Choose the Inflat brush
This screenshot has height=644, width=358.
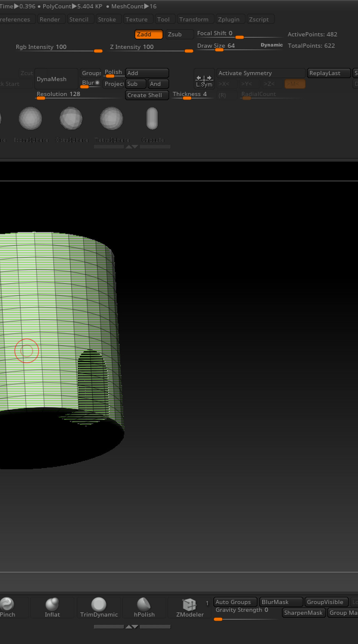[x=52, y=607]
